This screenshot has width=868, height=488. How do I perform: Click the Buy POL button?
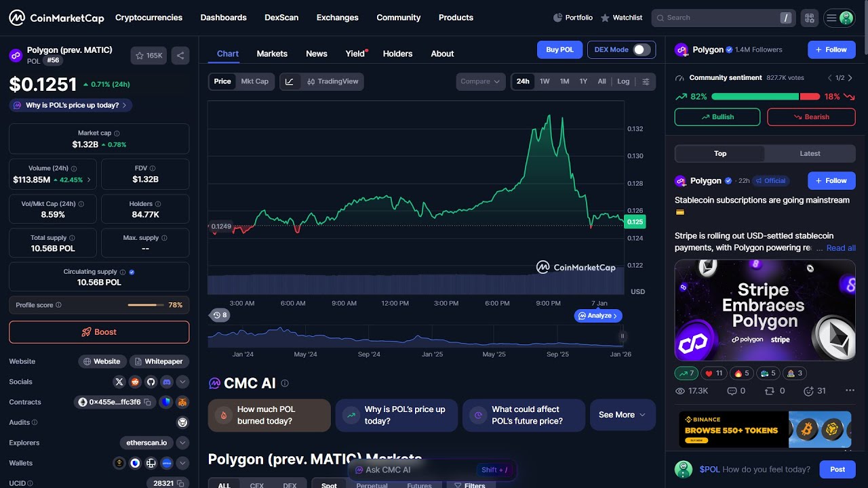[x=560, y=49]
